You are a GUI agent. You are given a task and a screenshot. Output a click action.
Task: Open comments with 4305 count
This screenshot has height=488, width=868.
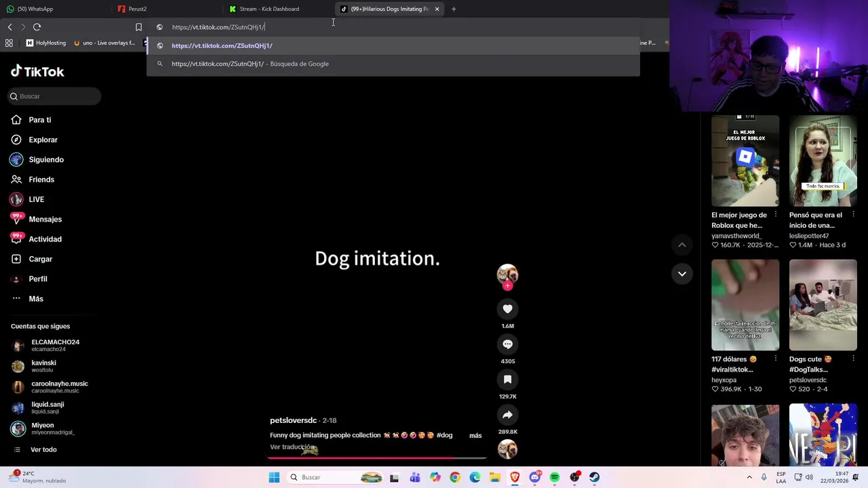tap(507, 344)
